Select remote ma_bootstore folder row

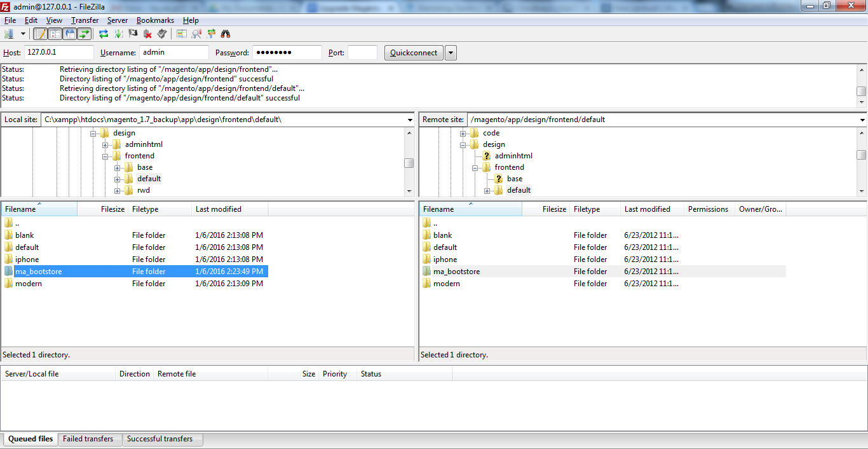[603, 272]
